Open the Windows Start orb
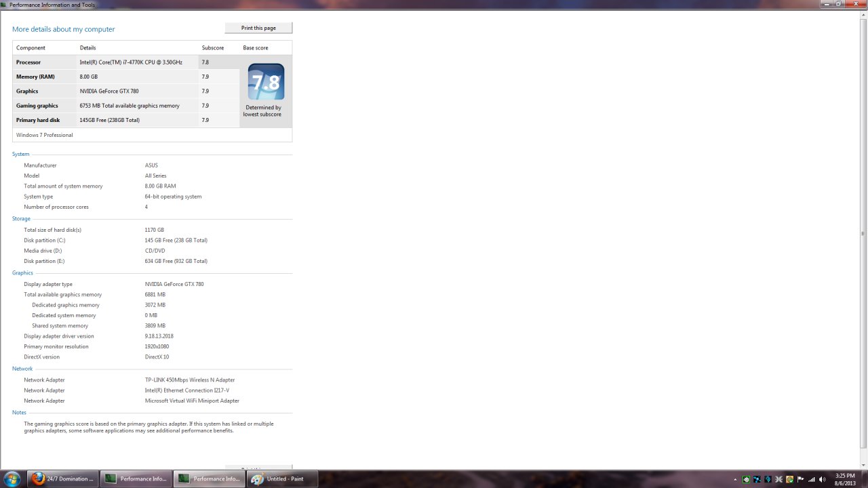This screenshot has width=868, height=488. click(12, 479)
